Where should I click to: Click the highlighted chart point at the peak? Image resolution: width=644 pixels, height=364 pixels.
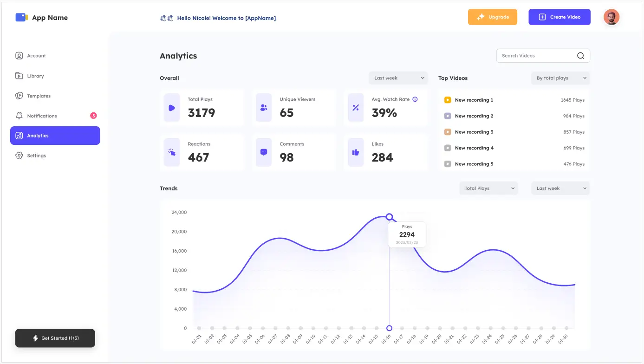pos(390,217)
